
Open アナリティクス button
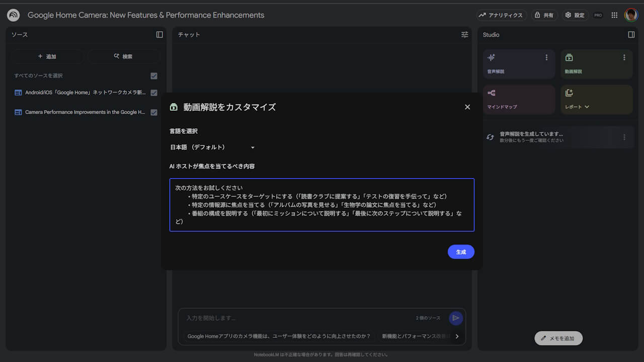click(501, 15)
